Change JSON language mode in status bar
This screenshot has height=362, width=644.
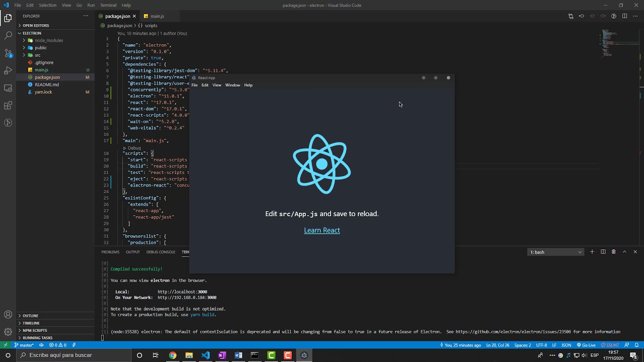point(566,345)
